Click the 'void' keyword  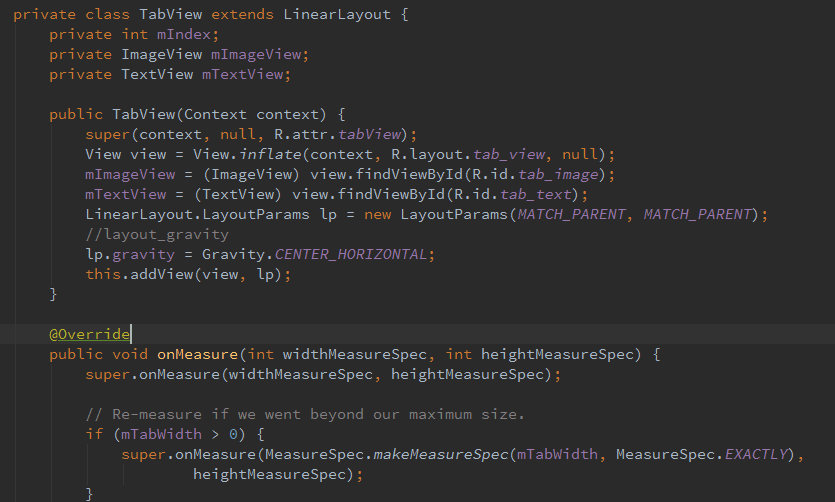[x=130, y=355]
